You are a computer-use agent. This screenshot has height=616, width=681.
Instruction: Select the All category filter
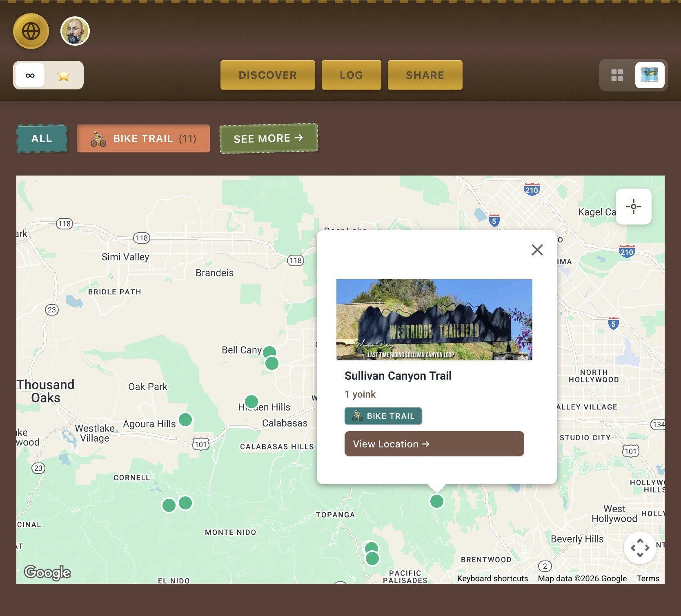point(42,138)
